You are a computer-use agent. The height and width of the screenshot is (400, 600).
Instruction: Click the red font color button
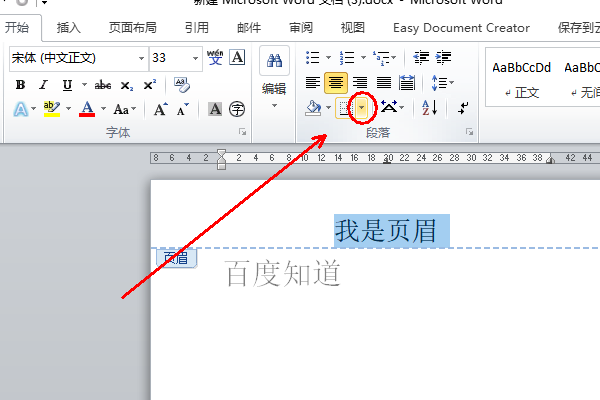[86, 109]
